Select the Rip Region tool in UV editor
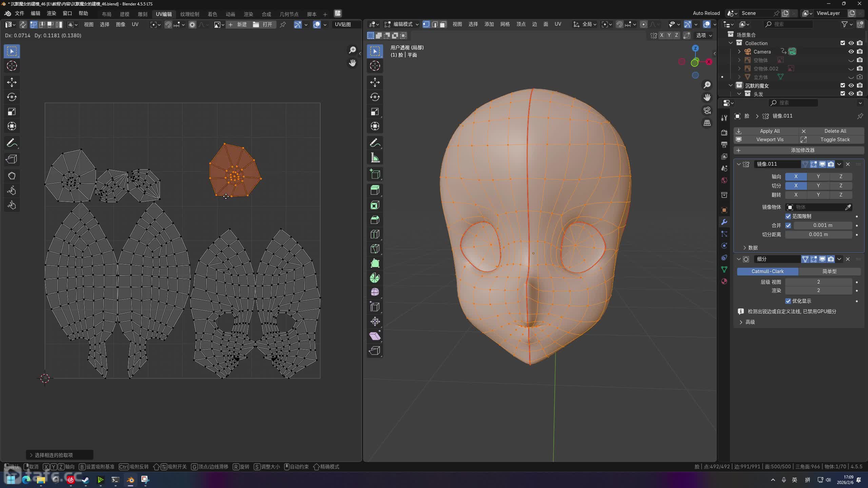The height and width of the screenshot is (488, 868). point(12,159)
